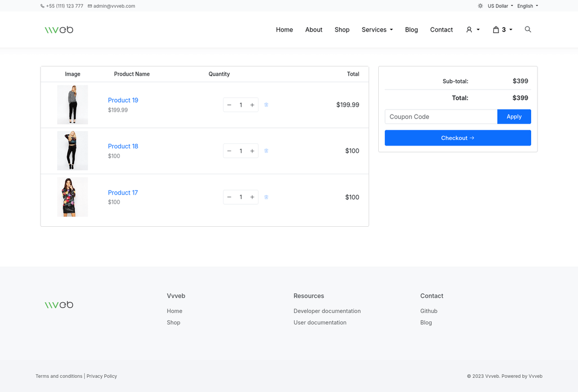This screenshot has width=578, height=392.
Task: Open the Privacy Policy link
Action: coord(102,376)
